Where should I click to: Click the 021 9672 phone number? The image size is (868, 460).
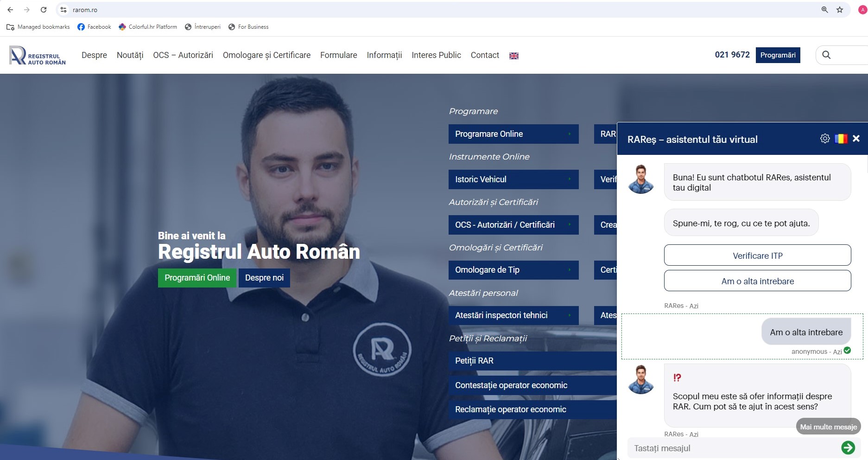(x=732, y=55)
